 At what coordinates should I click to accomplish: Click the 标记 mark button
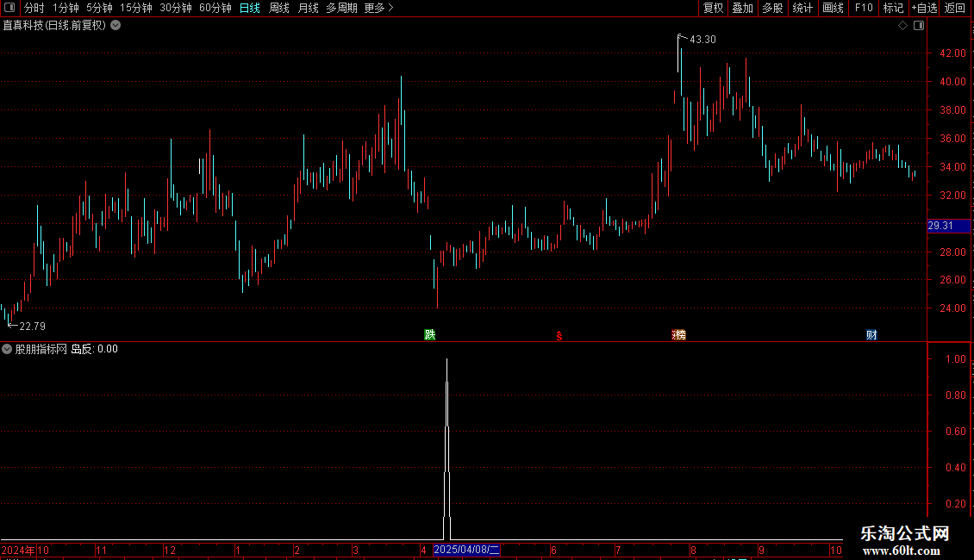(893, 8)
